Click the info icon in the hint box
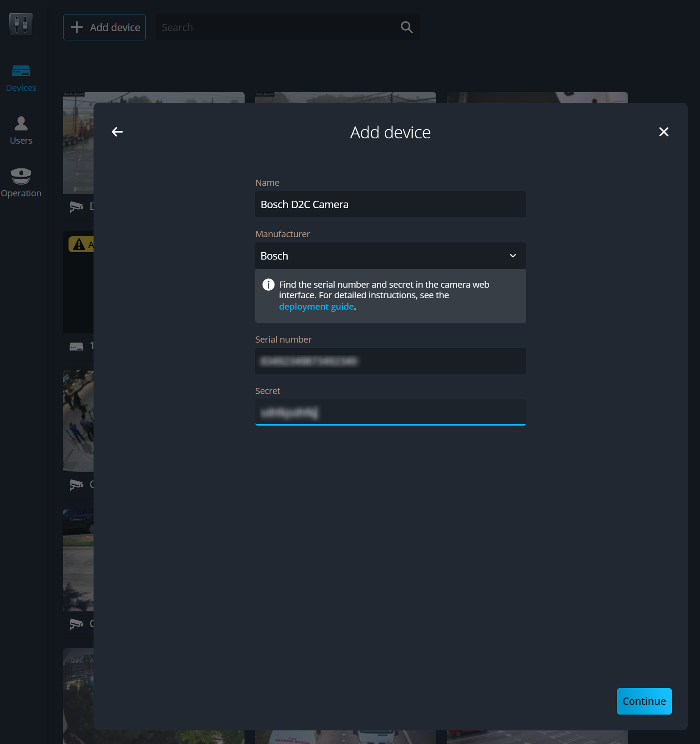Screen dimensions: 700x744 click(x=268, y=285)
